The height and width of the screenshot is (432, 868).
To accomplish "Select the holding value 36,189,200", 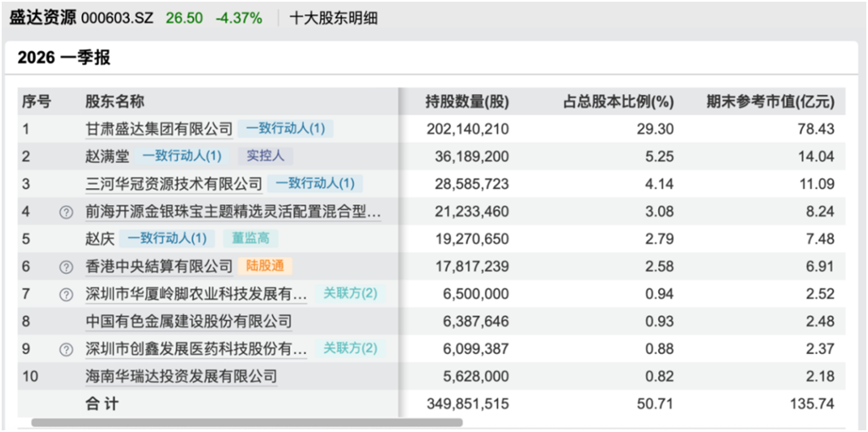I will tap(473, 157).
